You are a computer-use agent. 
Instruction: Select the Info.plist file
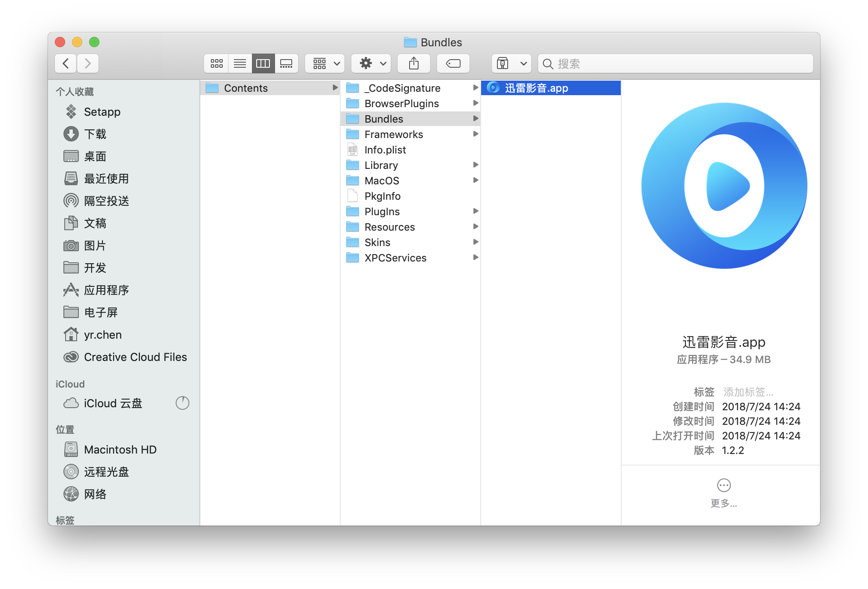[385, 150]
